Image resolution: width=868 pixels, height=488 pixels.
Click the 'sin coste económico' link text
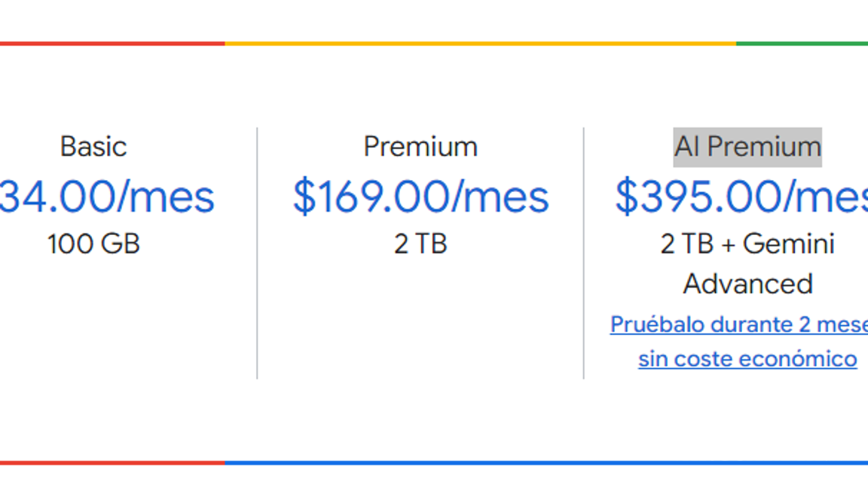[x=747, y=358]
